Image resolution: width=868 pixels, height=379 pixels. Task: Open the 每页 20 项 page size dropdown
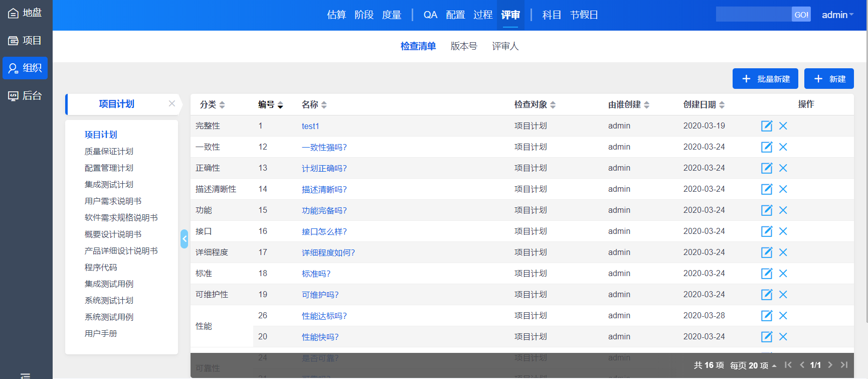753,365
